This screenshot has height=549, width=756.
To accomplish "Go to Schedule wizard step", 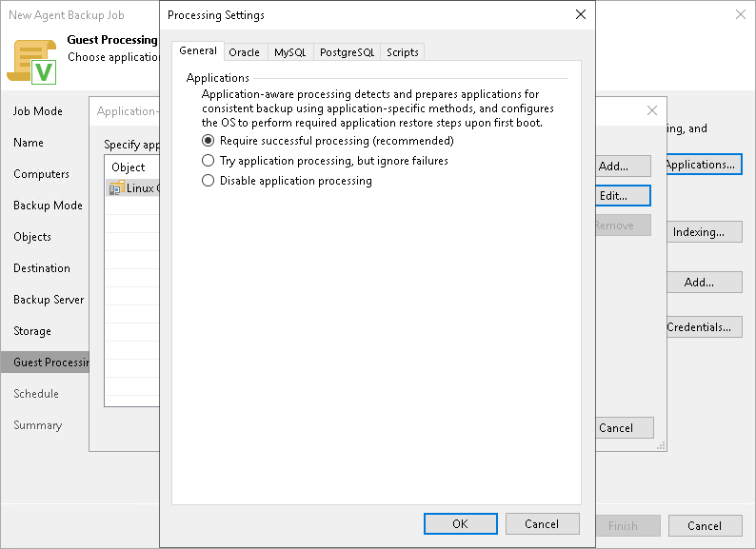I will click(36, 394).
